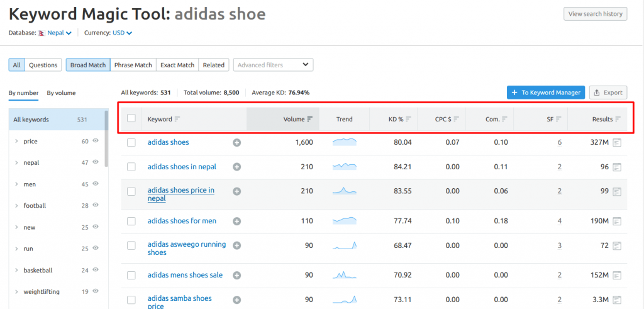Expand the 'basketball' keyword group
Viewport: 644px width, 309px height.
pos(16,271)
